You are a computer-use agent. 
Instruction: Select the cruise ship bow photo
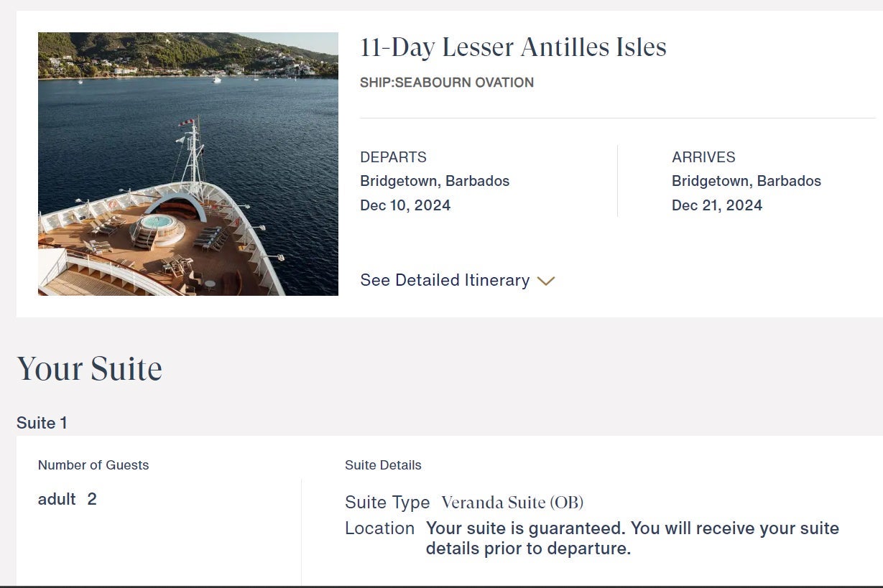[188, 163]
